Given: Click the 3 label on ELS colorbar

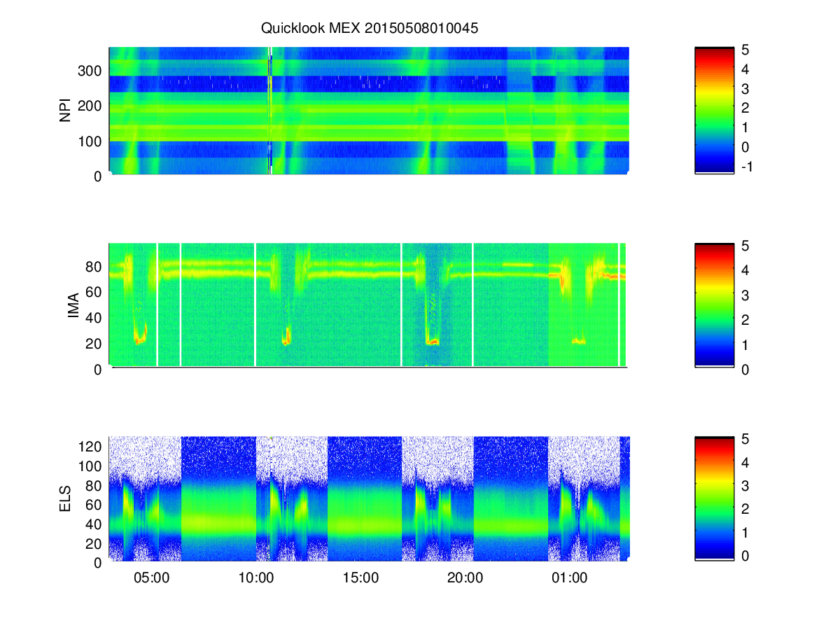Looking at the screenshot, I should (745, 486).
